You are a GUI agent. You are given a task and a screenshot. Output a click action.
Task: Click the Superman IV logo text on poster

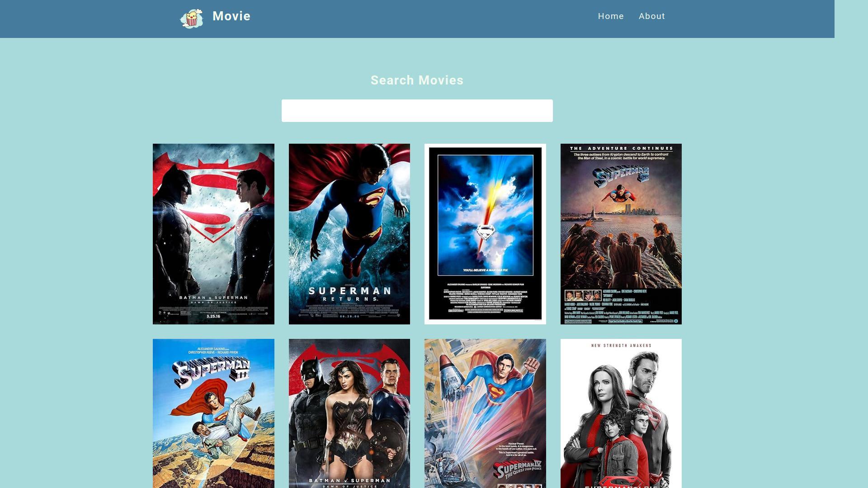[x=518, y=471]
